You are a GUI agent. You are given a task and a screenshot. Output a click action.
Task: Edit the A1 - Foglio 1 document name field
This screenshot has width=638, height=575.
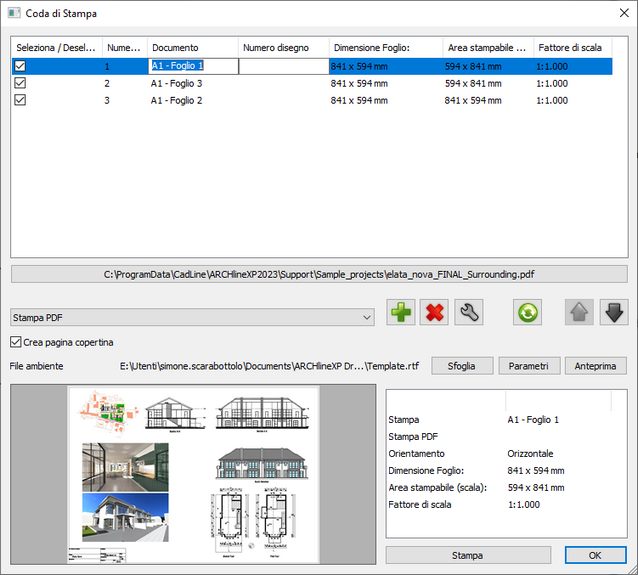click(x=193, y=66)
